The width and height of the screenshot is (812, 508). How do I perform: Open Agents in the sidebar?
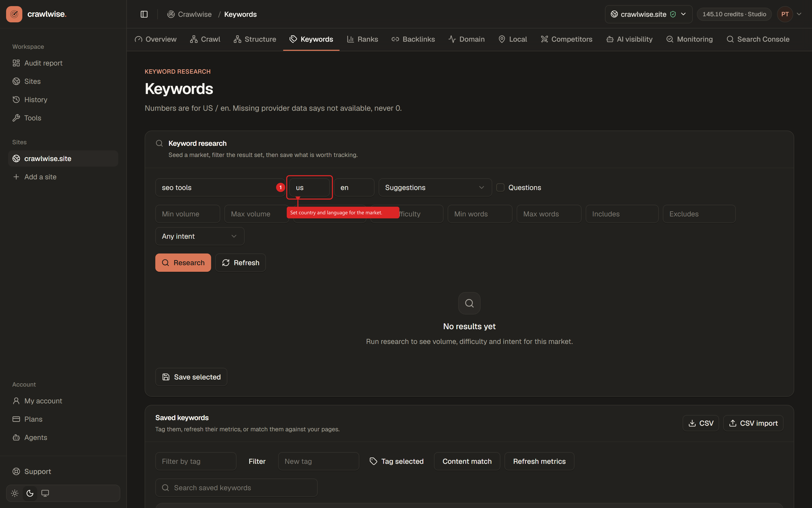[x=63, y=437]
